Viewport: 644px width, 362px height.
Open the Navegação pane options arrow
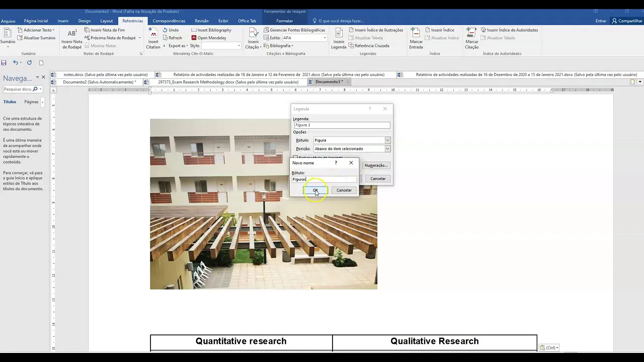[37, 77]
